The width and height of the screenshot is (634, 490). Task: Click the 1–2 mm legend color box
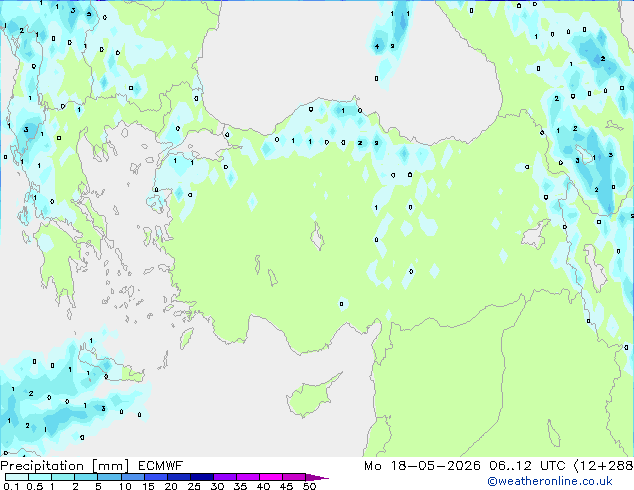pos(63,477)
